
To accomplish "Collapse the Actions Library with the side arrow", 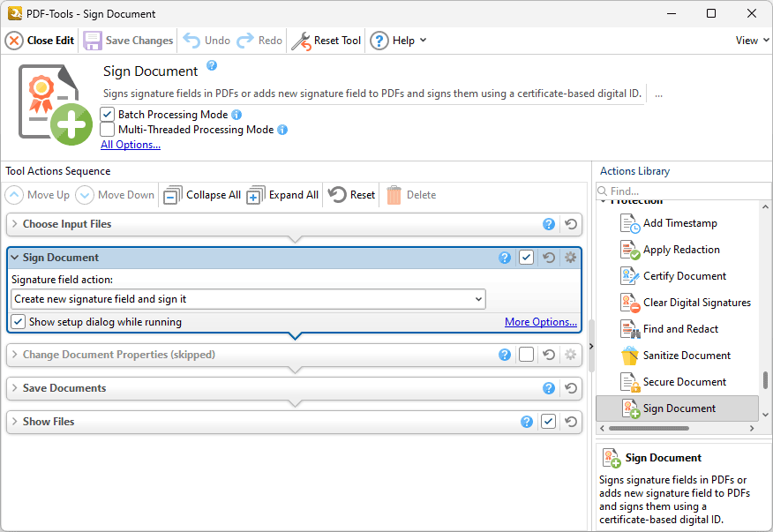I will pyautogui.click(x=591, y=346).
